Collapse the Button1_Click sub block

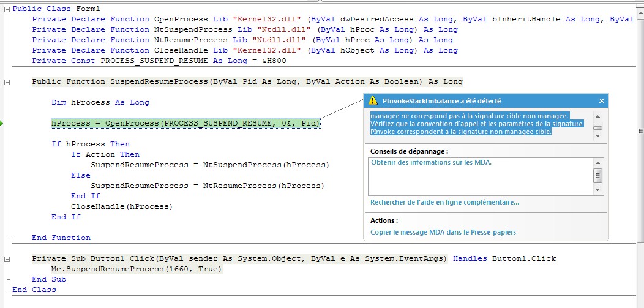point(6,258)
